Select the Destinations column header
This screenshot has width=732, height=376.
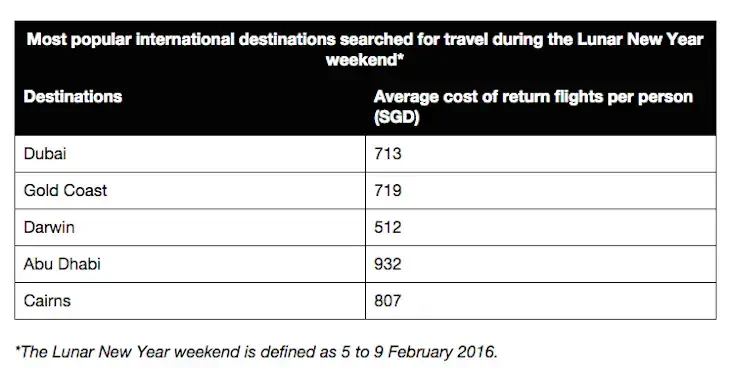point(73,97)
